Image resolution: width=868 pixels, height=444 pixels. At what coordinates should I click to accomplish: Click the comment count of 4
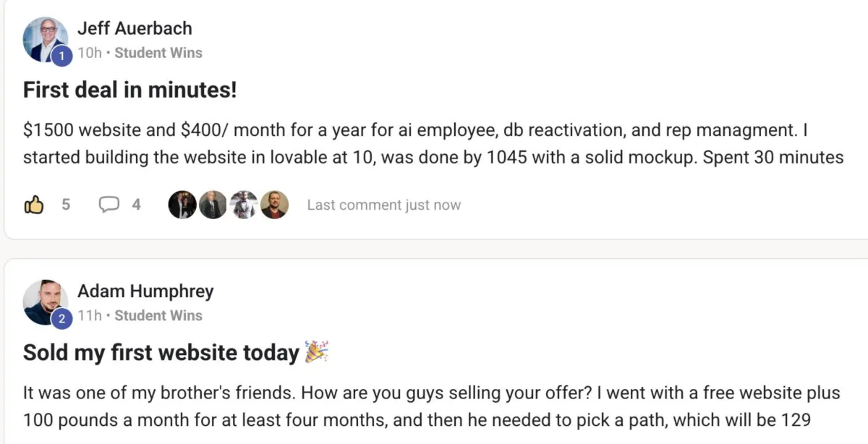tap(136, 205)
